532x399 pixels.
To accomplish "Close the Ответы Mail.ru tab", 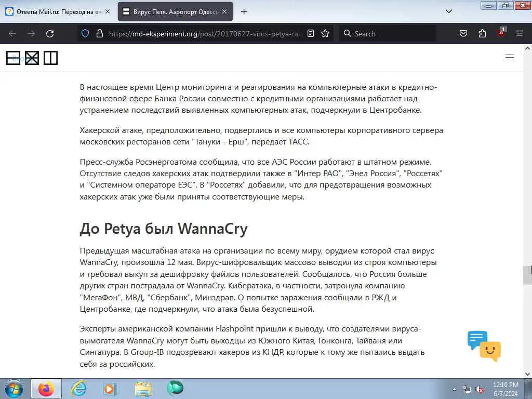I will (108, 11).
